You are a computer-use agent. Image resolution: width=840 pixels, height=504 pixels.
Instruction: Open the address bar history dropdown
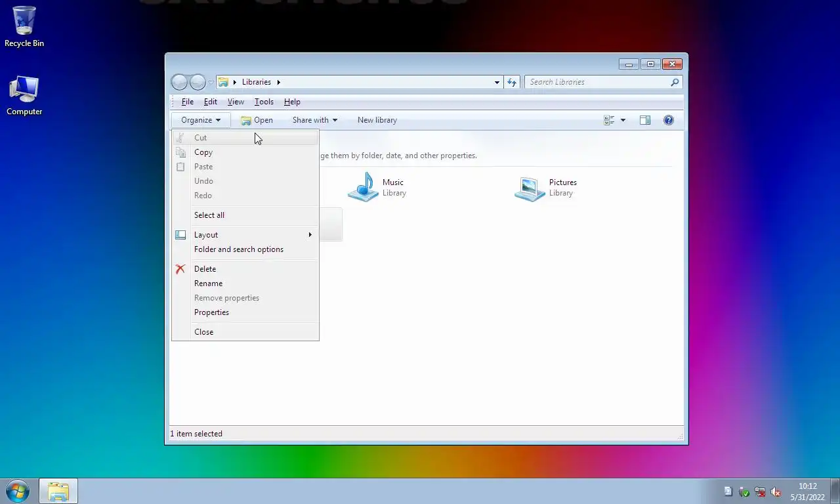click(x=497, y=82)
